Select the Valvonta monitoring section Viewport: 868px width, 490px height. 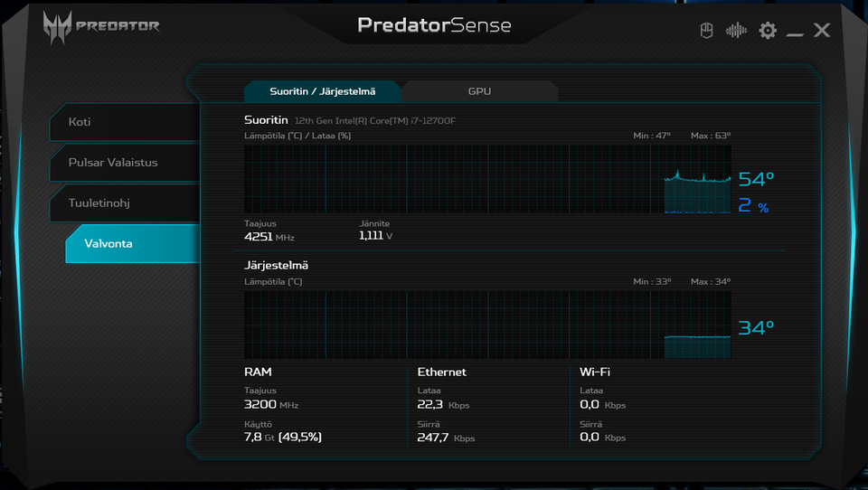click(x=132, y=243)
